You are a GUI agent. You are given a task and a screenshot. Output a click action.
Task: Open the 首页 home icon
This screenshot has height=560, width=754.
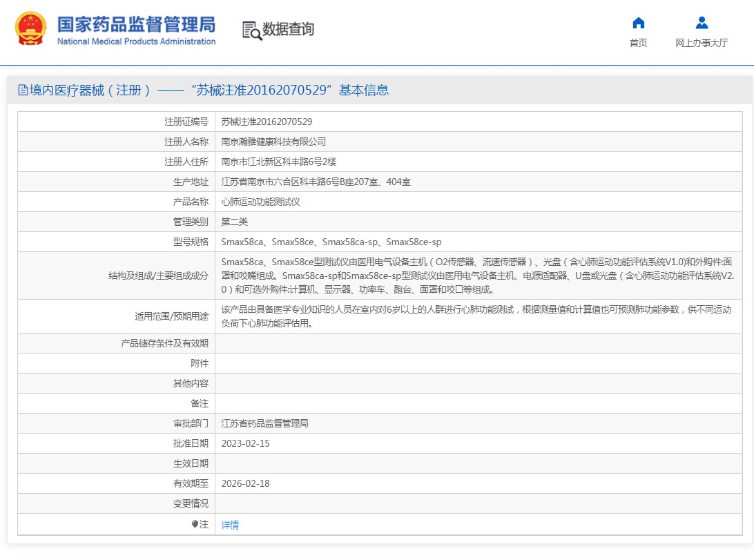(x=638, y=23)
